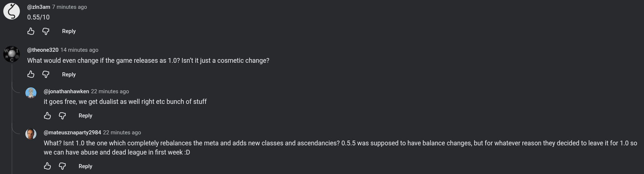Dislike @jonathanhawken's reply
Image resolution: width=644 pixels, height=174 pixels.
tap(62, 116)
